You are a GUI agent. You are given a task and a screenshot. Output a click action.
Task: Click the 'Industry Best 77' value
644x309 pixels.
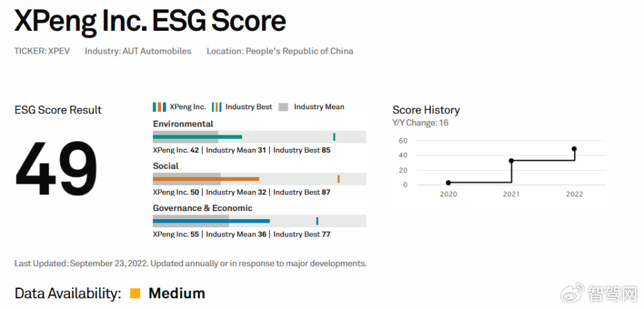302,235
